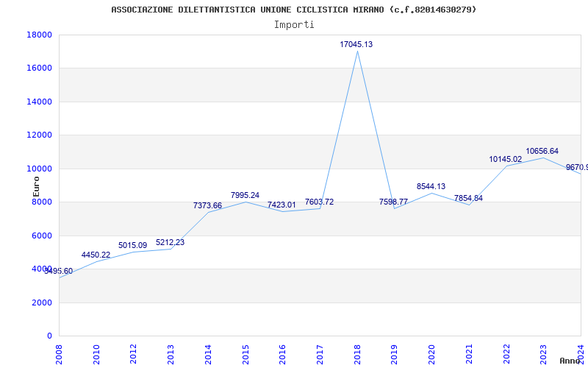This screenshot has width=588, height=368.
Task: Click the 2015 year tick label
Action: click(x=245, y=355)
